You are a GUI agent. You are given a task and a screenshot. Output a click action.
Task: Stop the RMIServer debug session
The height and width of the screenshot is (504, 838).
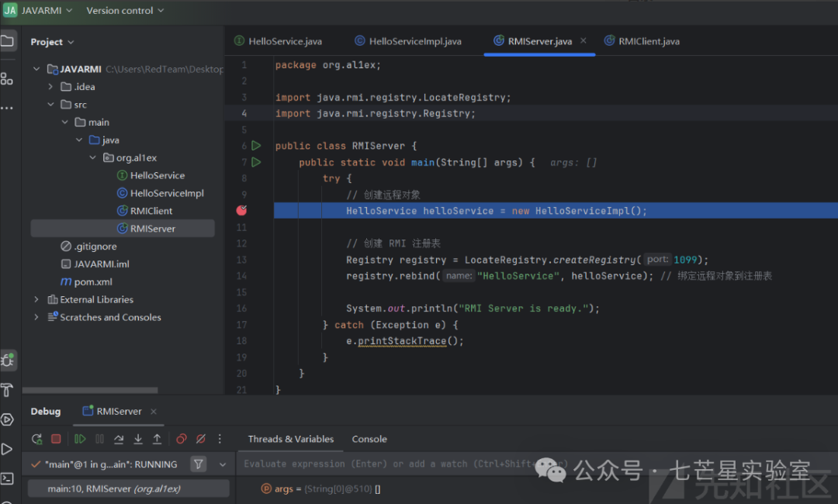(56, 439)
